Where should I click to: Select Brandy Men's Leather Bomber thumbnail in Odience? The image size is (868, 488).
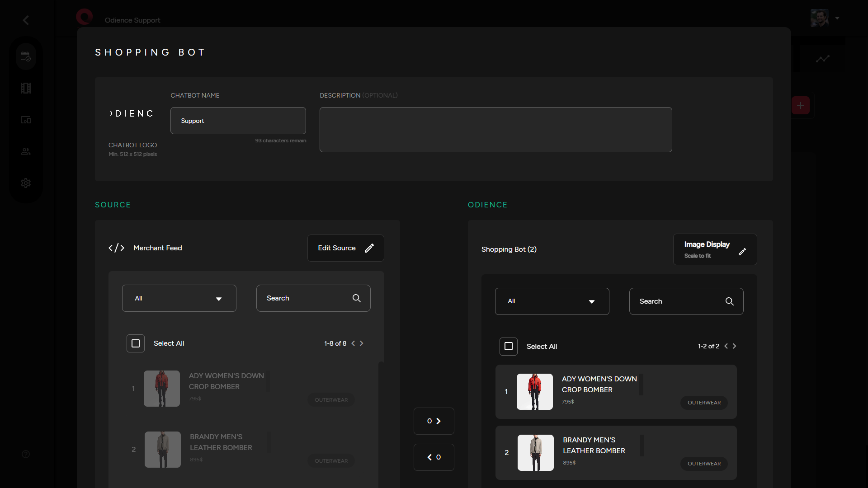[x=536, y=453]
